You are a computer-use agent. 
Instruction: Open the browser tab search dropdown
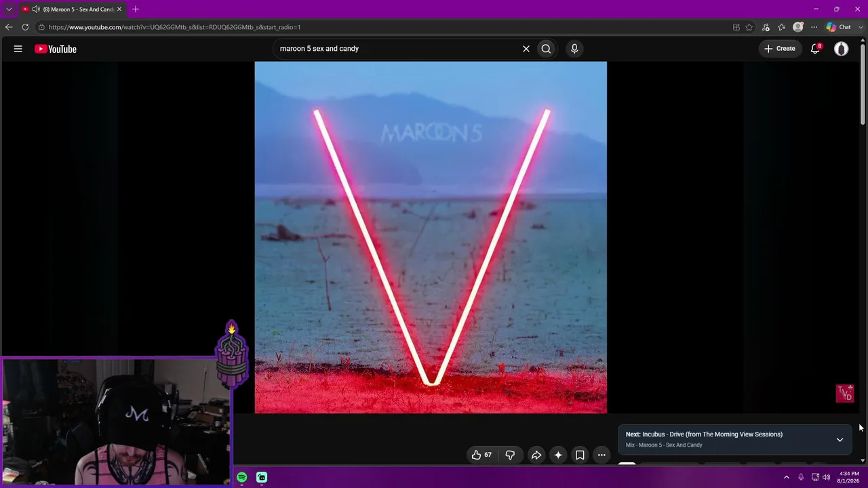click(x=9, y=9)
